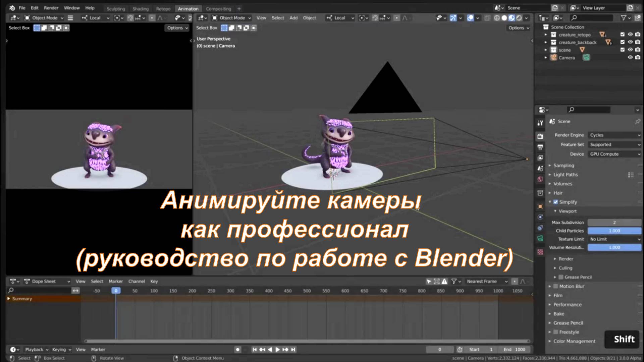The image size is (644, 362).
Task: Click the Texture properties checker icon
Action: pyautogui.click(x=540, y=252)
